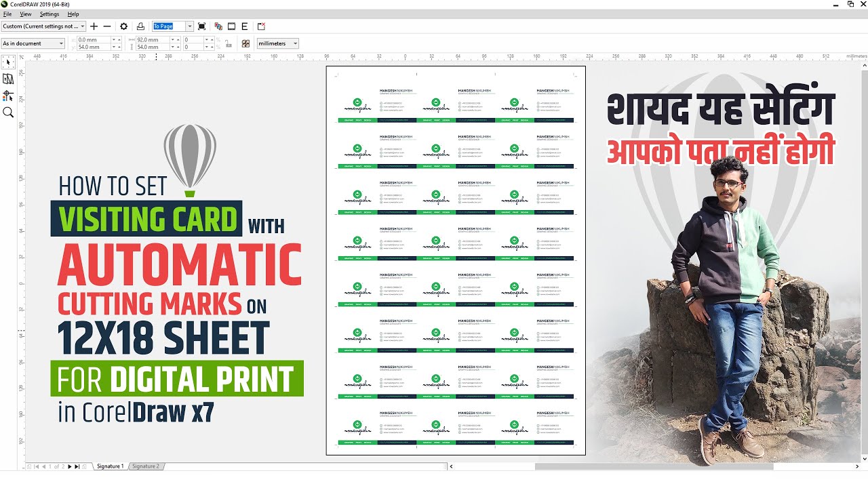Switch to the Signature 2 tab
Screen dimensions: 868x488
point(145,466)
